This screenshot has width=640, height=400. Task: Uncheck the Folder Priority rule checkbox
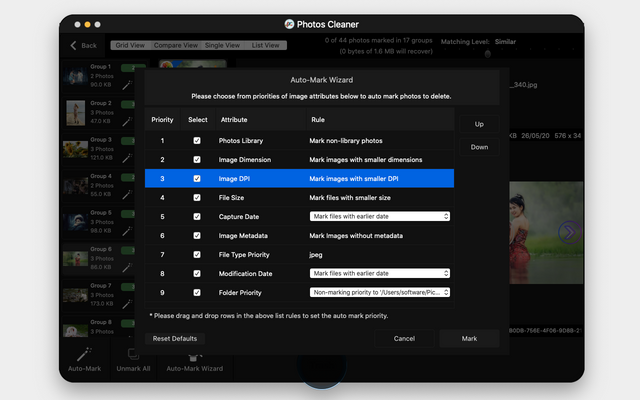tap(197, 292)
